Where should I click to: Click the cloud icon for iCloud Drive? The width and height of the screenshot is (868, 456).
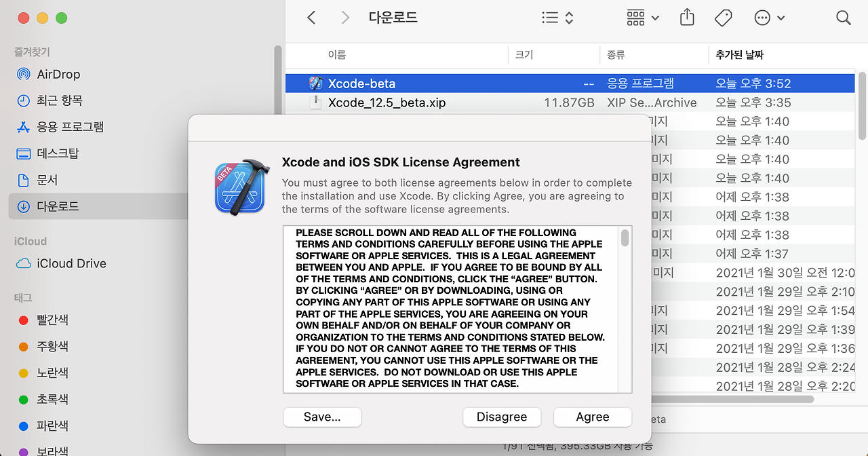pos(24,263)
